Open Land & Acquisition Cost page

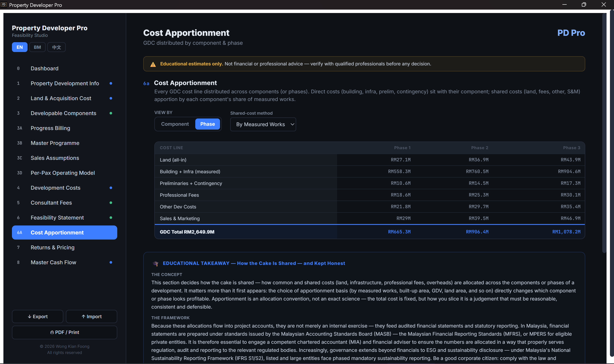point(65,98)
